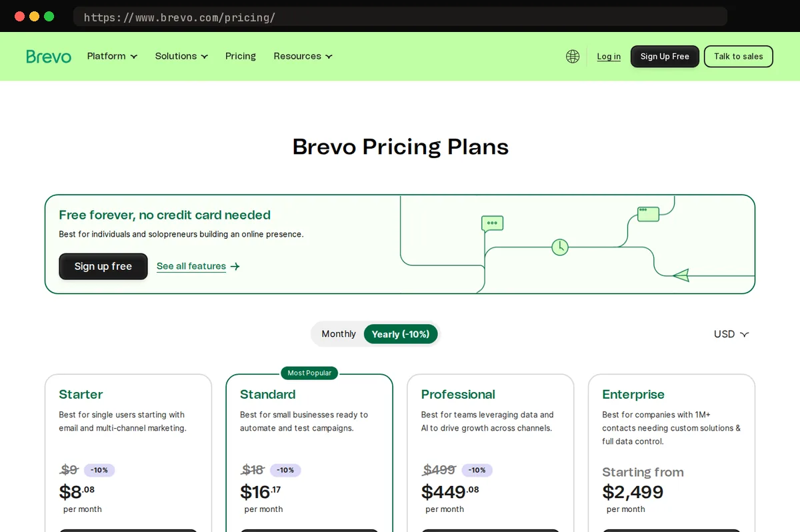The height and width of the screenshot is (532, 800).
Task: Click the arrow next to See all features
Action: (235, 267)
